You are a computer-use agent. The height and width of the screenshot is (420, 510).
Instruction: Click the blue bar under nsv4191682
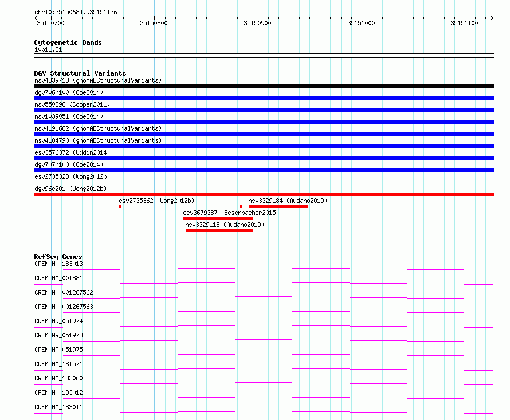click(x=264, y=134)
